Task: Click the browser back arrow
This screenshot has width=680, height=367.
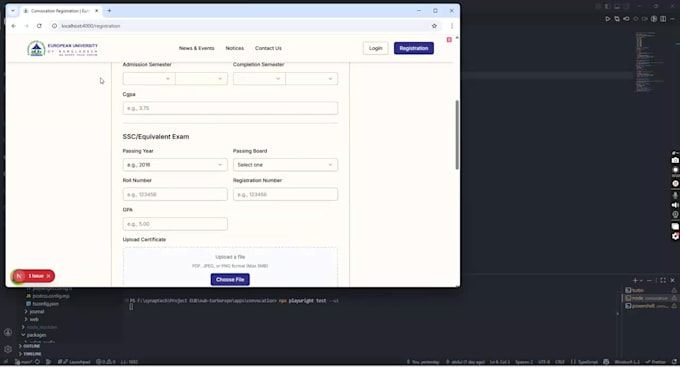Action: [x=14, y=26]
